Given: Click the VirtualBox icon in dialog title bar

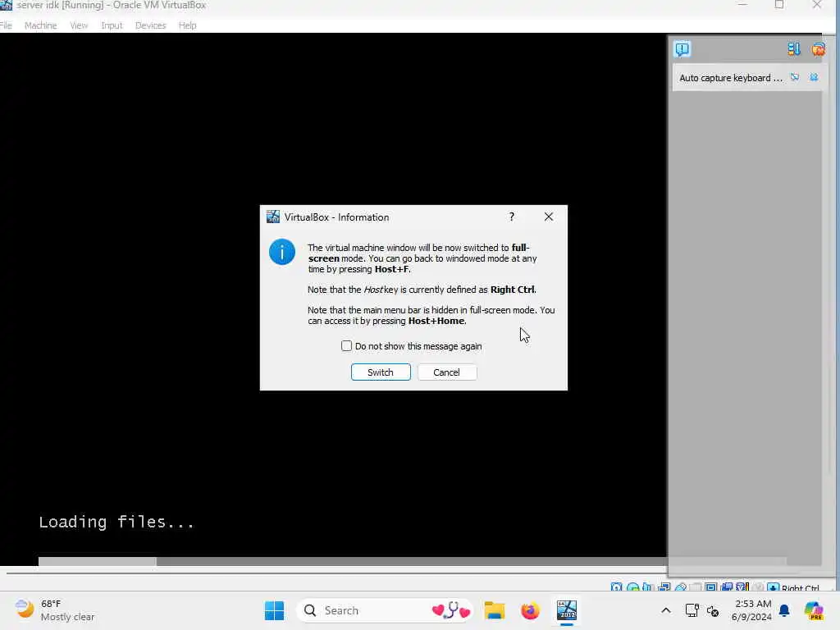Looking at the screenshot, I should (x=273, y=217).
